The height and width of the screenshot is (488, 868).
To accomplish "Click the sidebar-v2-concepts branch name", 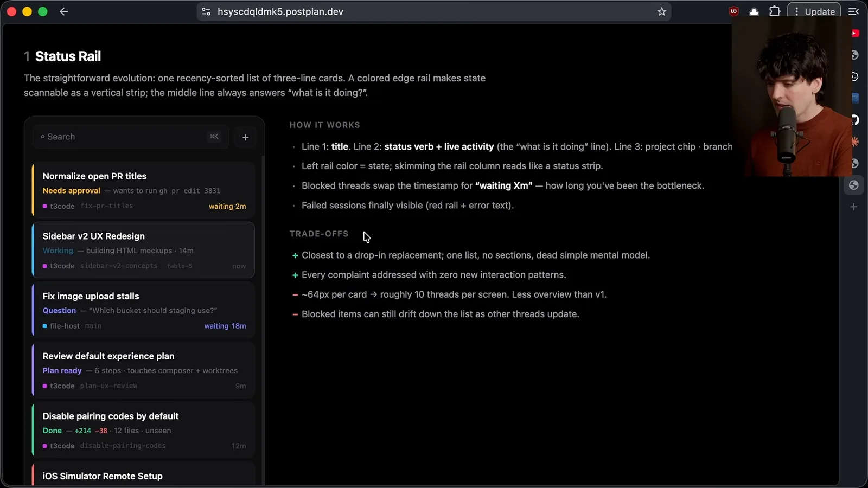I will click(119, 266).
